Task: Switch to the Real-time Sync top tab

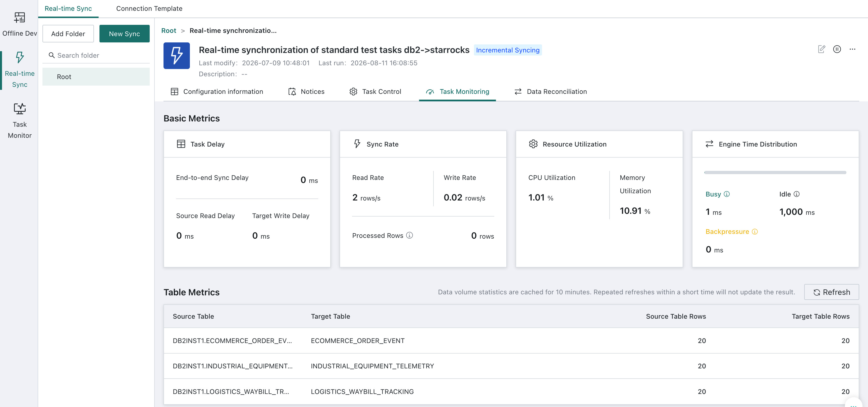Action: click(x=68, y=9)
